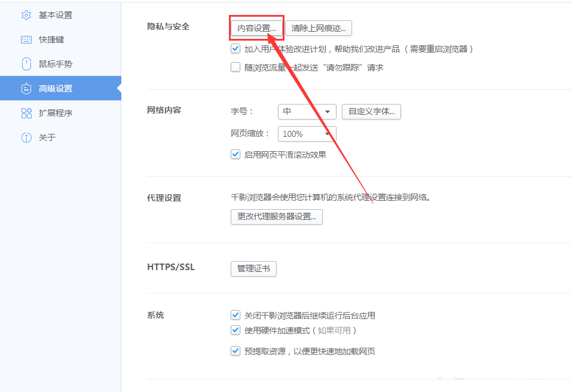572x392 pixels.
Task: Uncheck 加入用户体验改进计划 option
Action: pos(235,48)
